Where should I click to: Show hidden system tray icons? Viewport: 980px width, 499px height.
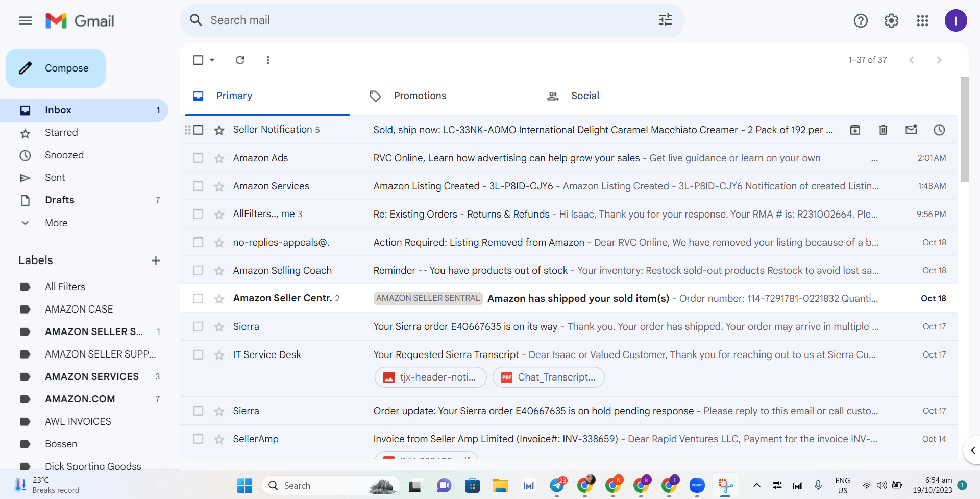(756, 485)
